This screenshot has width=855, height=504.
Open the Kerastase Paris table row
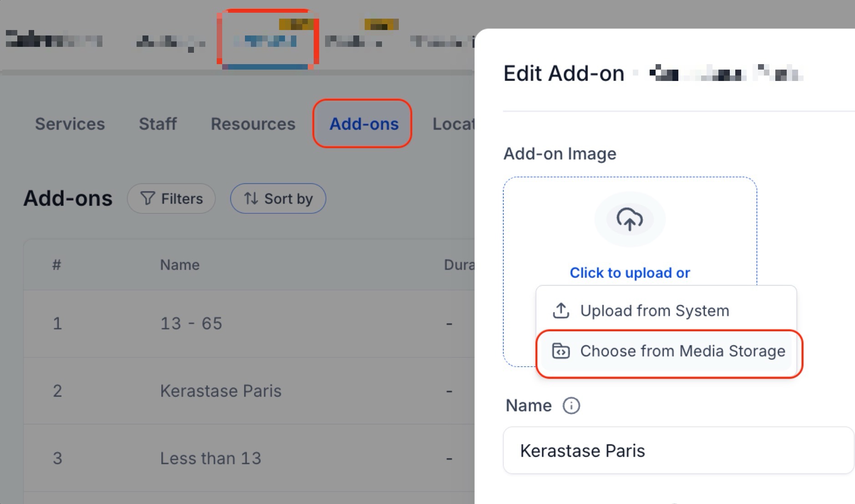221,391
